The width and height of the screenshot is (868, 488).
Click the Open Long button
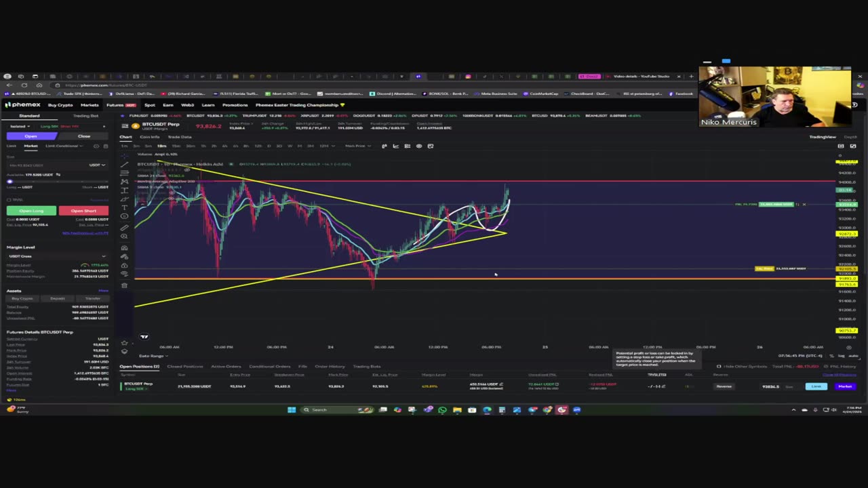31,211
